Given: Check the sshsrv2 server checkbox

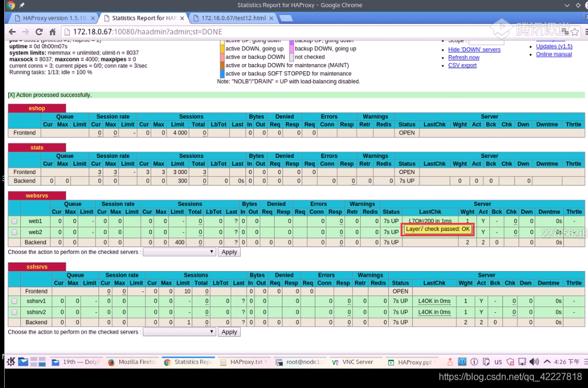Looking at the screenshot, I should [x=14, y=312].
